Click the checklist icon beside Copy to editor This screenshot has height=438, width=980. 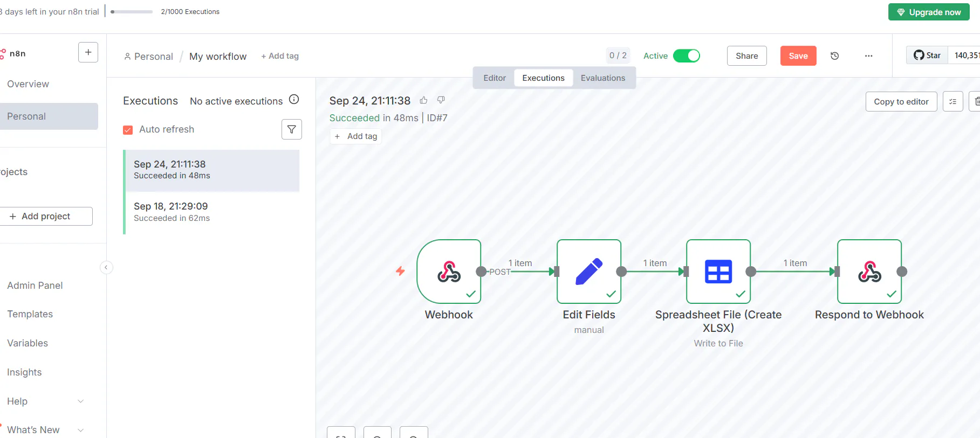point(953,101)
